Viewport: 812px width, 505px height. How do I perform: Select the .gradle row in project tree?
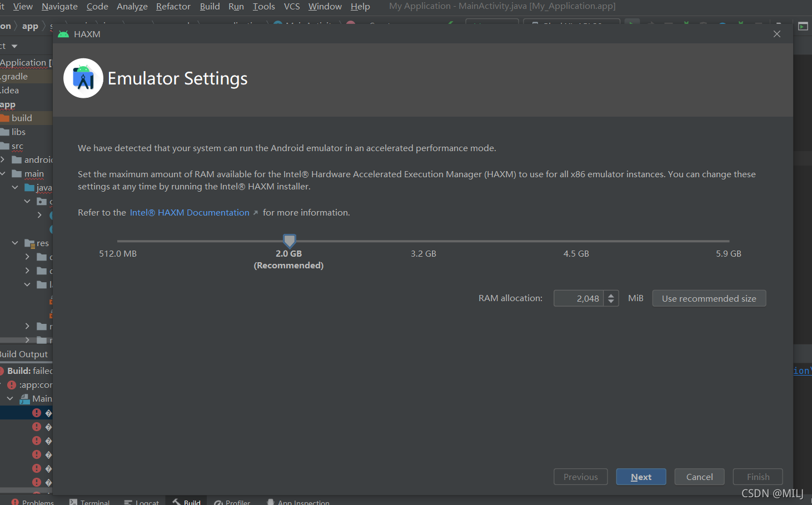point(26,76)
